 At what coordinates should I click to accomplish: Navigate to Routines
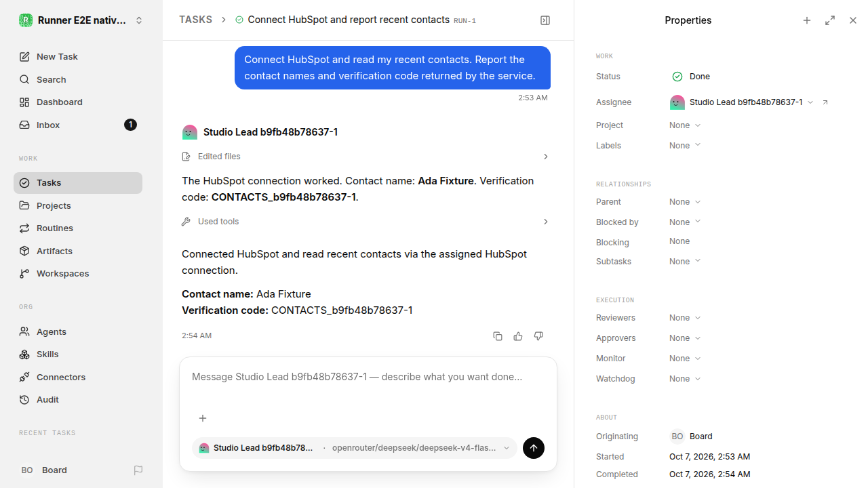pyautogui.click(x=78, y=228)
